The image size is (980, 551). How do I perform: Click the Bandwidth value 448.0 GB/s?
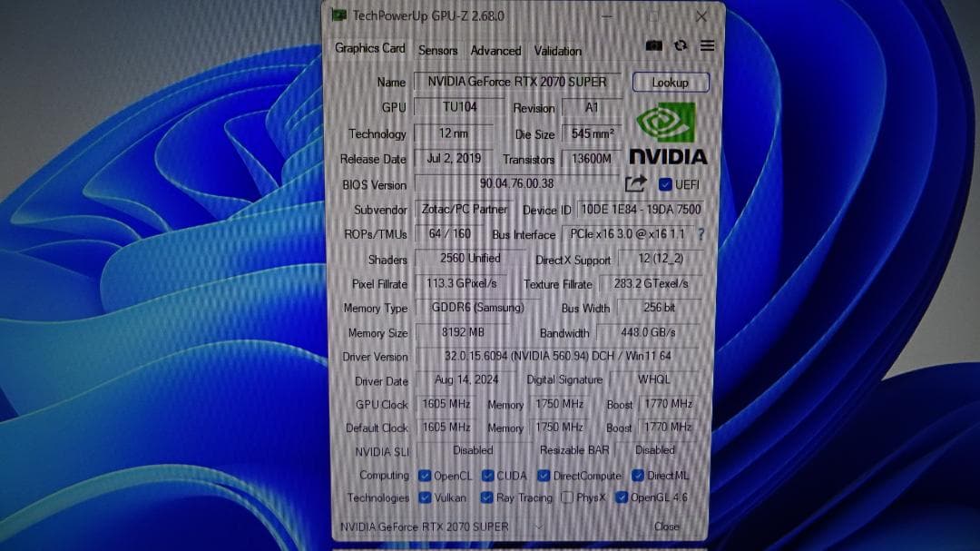click(648, 332)
